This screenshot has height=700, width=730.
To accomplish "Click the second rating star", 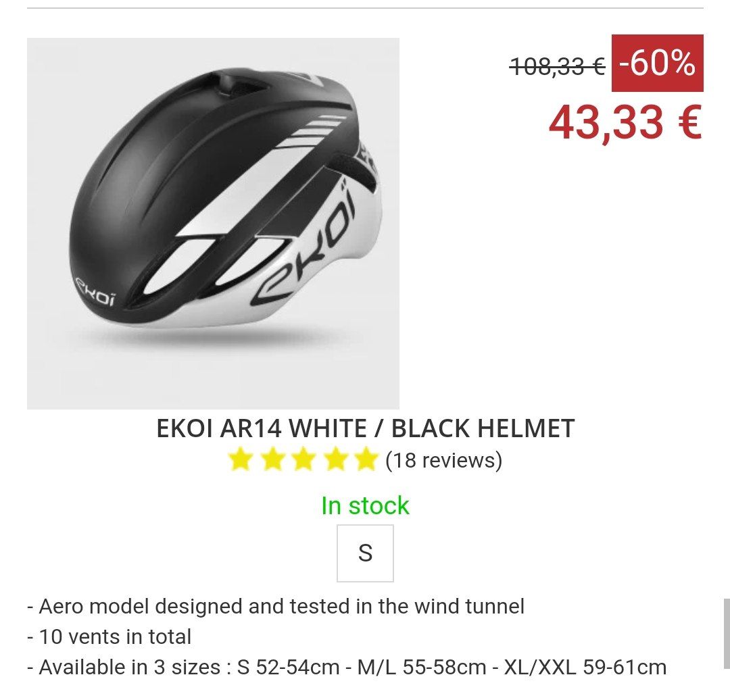I will pyautogui.click(x=273, y=459).
